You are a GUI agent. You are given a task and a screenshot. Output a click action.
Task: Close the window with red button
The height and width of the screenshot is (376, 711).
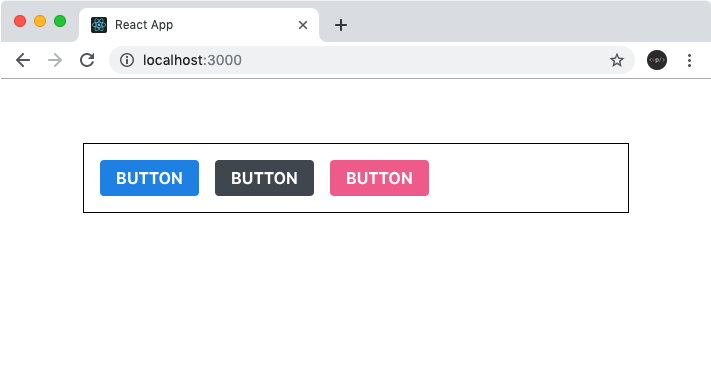coord(20,21)
